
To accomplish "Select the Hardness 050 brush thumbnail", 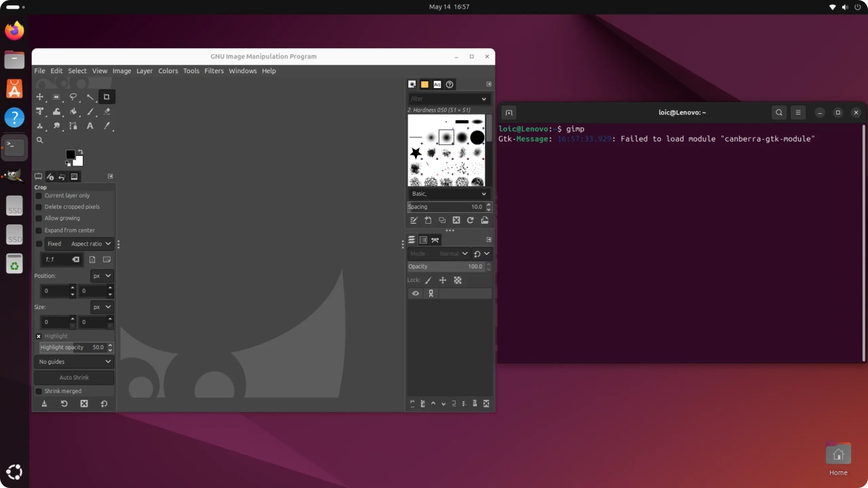I will click(446, 138).
